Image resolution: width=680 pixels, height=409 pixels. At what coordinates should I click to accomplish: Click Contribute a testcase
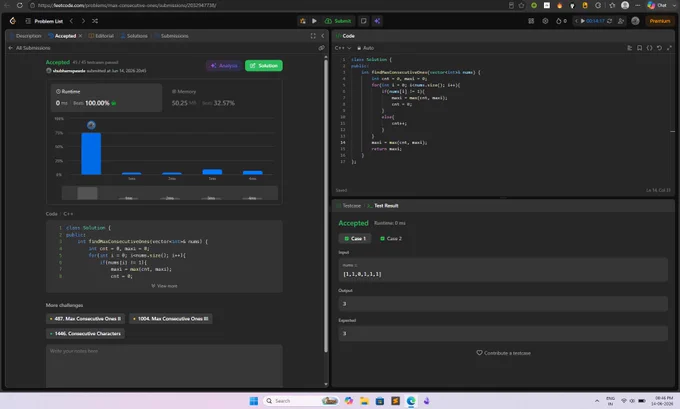pos(503,353)
